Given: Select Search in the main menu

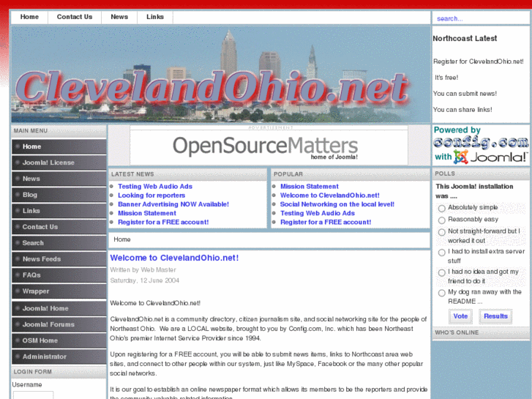Looking at the screenshot, I should [59, 243].
